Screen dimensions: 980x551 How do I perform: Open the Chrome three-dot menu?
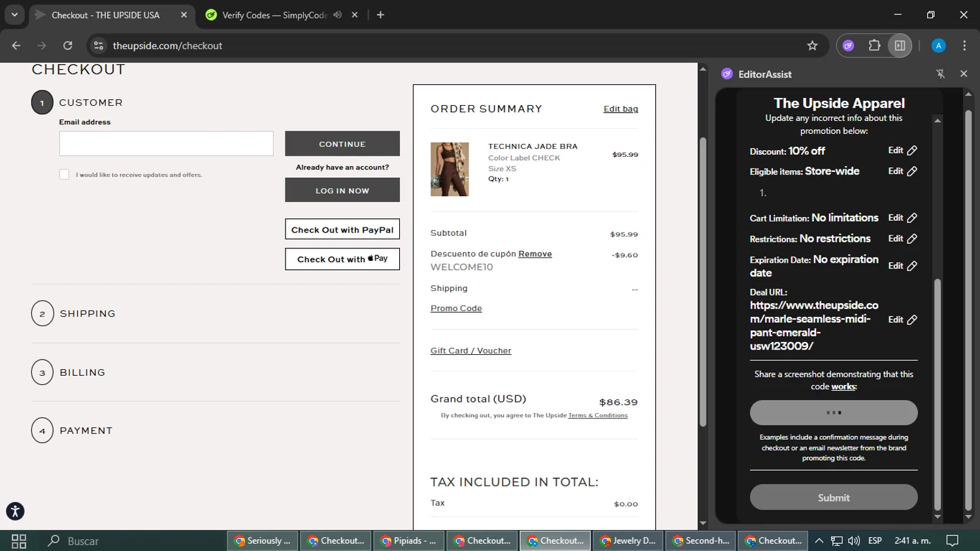(x=964, y=46)
